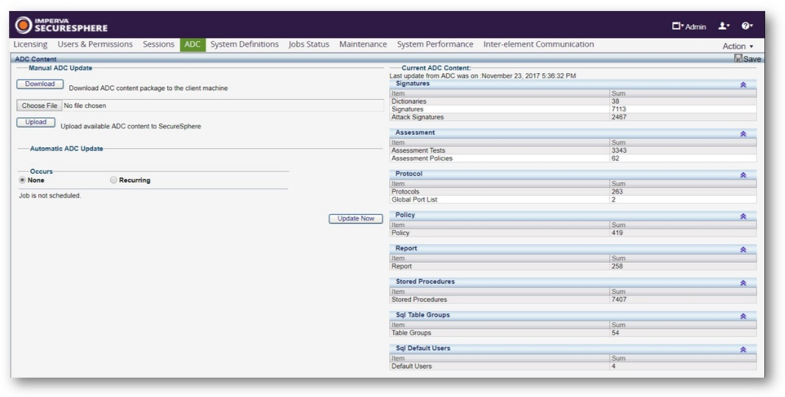The width and height of the screenshot is (785, 397).
Task: Open Inter-element Communication tab
Action: click(x=539, y=44)
